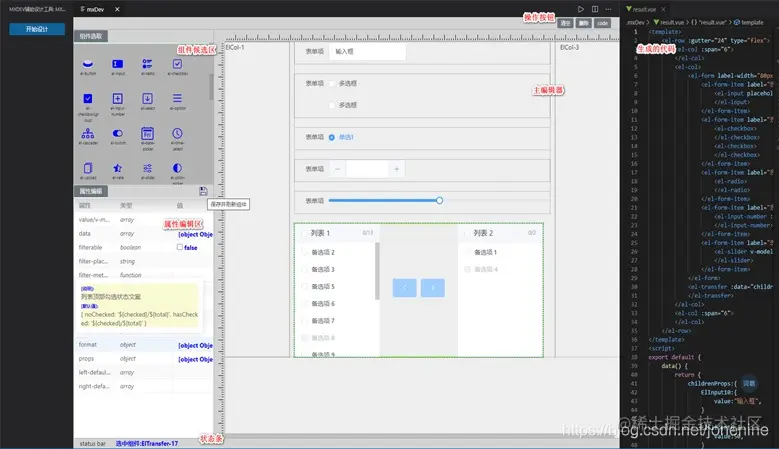Pick the el-color-picker component icon
Viewport: 779px width, 449px height.
coord(177,168)
